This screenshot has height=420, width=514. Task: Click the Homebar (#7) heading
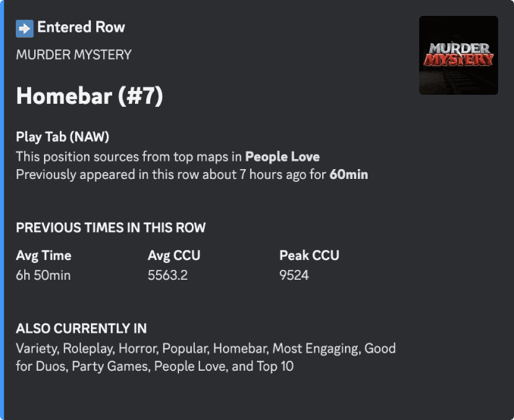click(x=89, y=96)
